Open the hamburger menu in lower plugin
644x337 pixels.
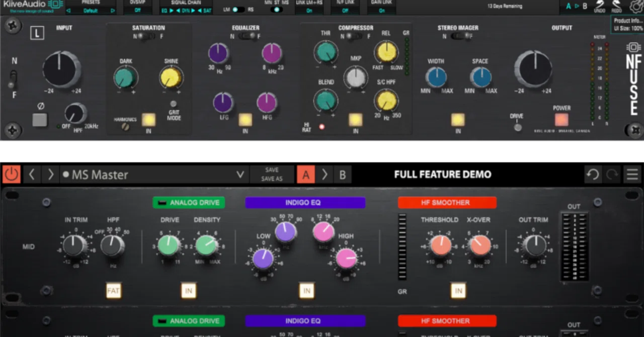coord(632,175)
